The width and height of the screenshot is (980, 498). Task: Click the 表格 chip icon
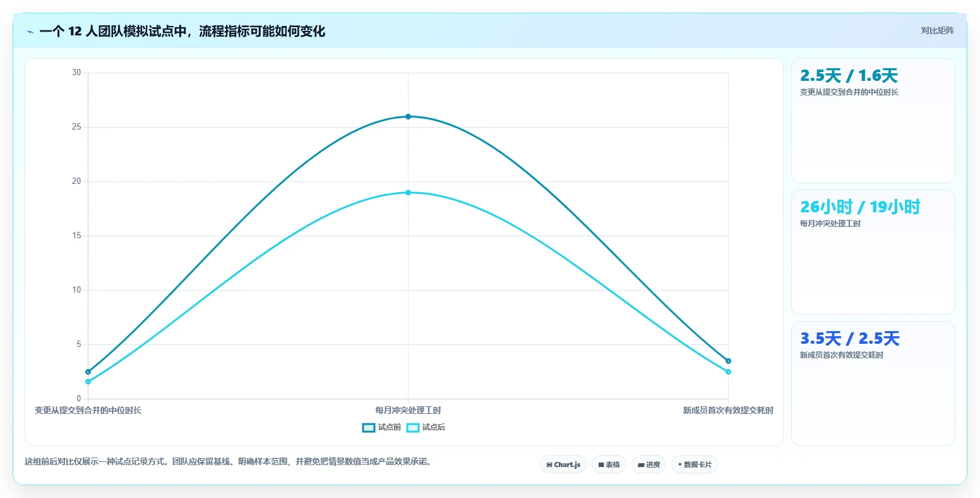pos(601,465)
